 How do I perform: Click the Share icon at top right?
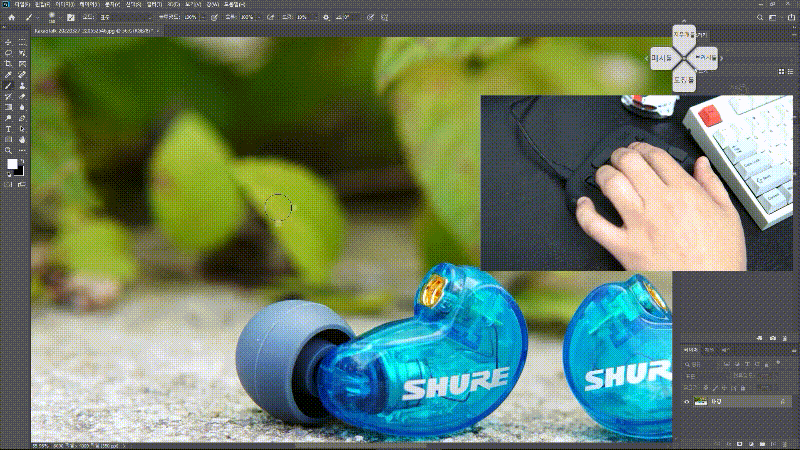click(x=791, y=17)
